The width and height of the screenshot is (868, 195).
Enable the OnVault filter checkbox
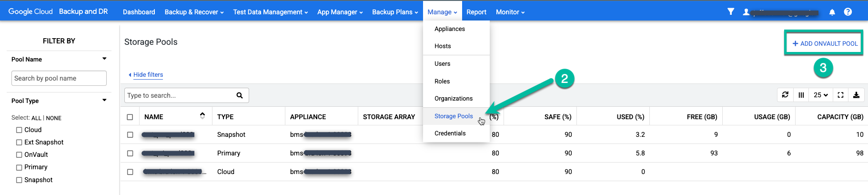[x=19, y=154]
